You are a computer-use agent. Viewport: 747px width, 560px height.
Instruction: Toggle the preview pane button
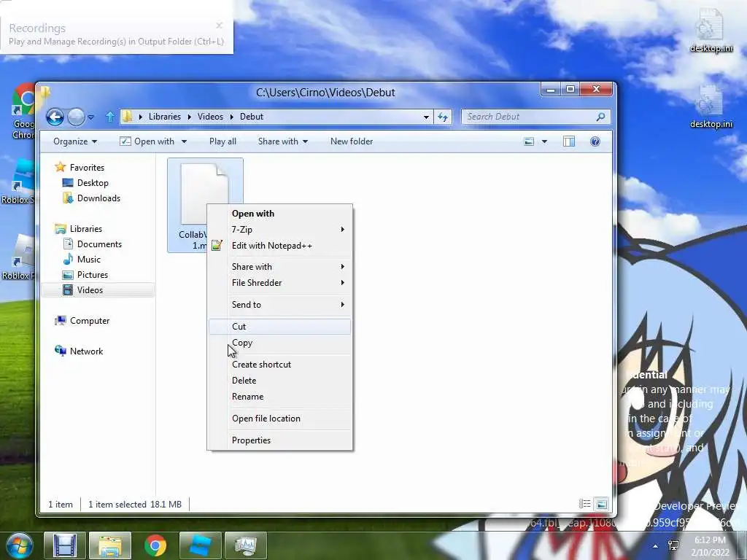tap(569, 141)
